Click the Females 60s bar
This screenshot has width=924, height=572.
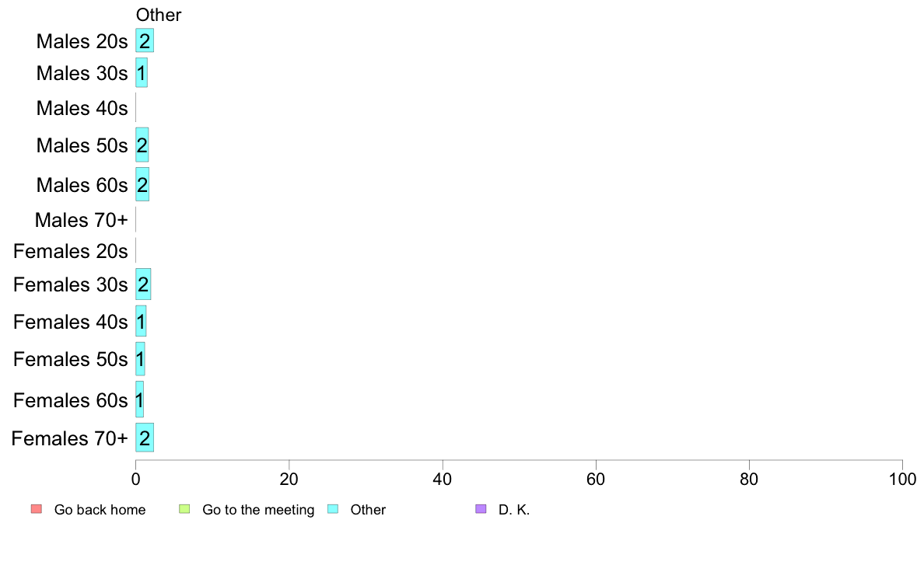[x=140, y=399]
